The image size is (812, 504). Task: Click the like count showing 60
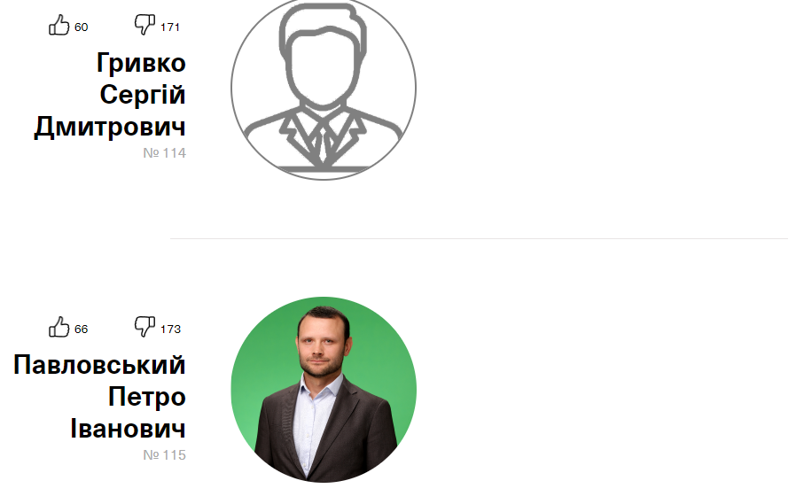coord(82,27)
